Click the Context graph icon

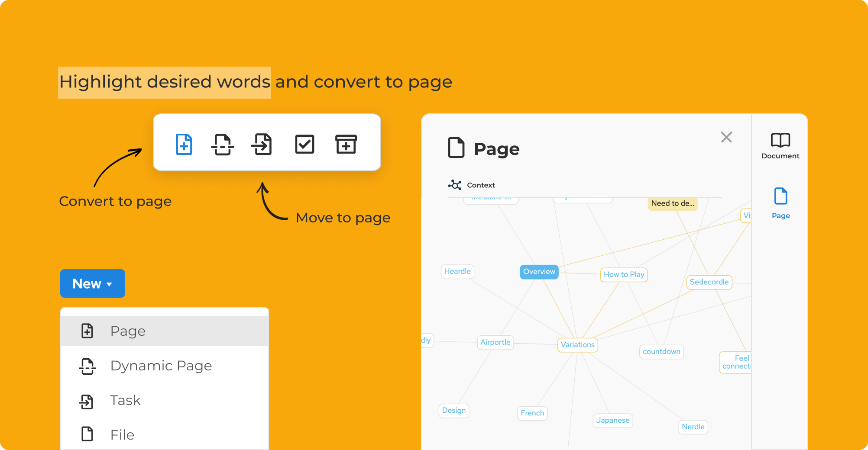(x=455, y=185)
